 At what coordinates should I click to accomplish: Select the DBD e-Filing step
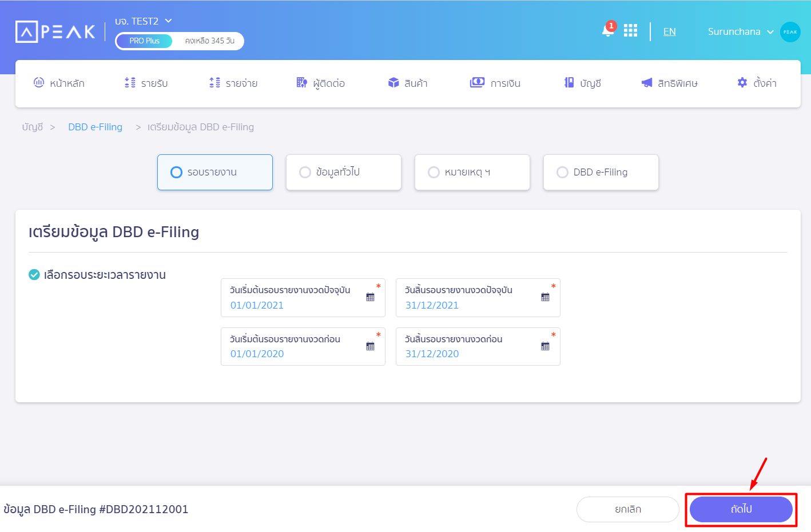(x=601, y=172)
